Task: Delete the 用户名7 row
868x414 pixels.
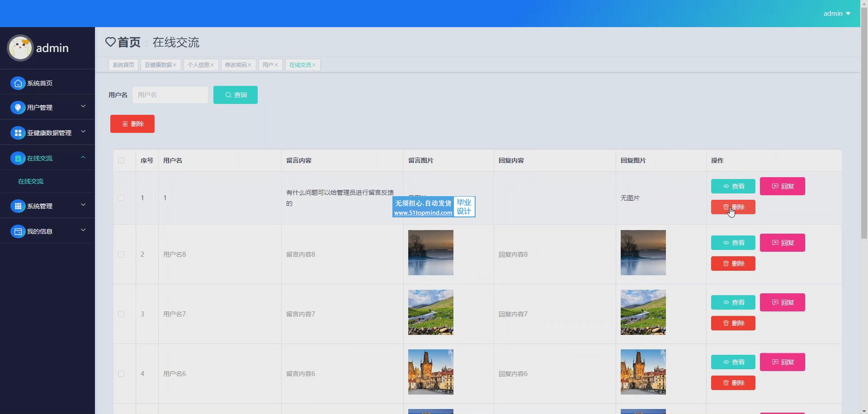Action: pos(733,323)
